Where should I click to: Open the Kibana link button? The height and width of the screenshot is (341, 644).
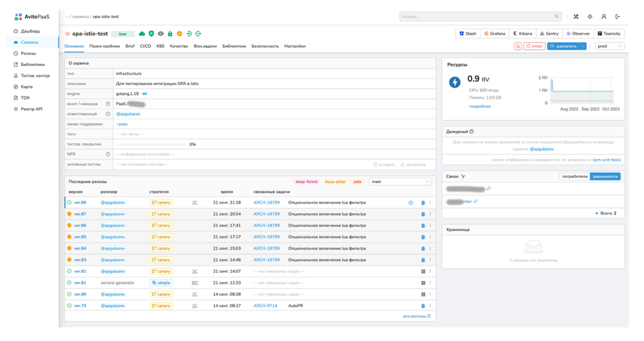[x=523, y=33]
